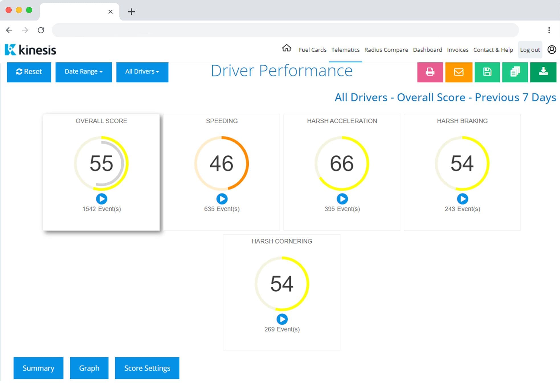Screen dimensions: 560x392
Task: Open Score Settings
Action: point(147,368)
